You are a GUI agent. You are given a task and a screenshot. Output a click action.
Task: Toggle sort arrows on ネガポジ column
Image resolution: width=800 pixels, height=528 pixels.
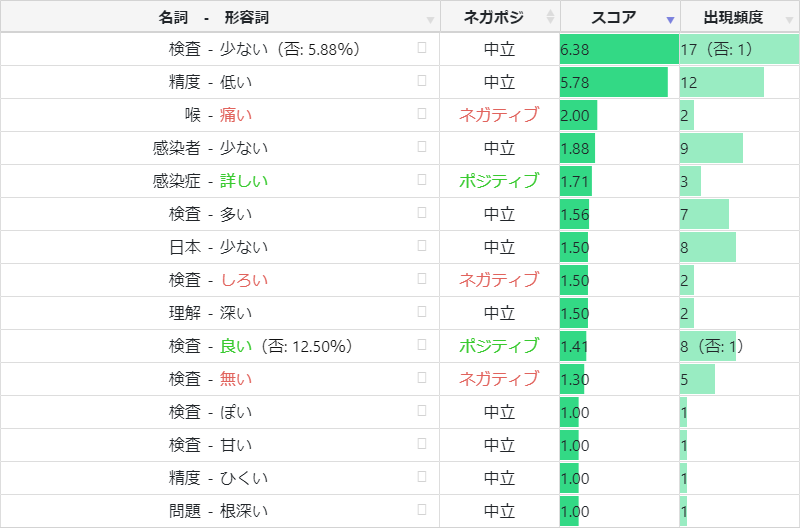(550, 17)
